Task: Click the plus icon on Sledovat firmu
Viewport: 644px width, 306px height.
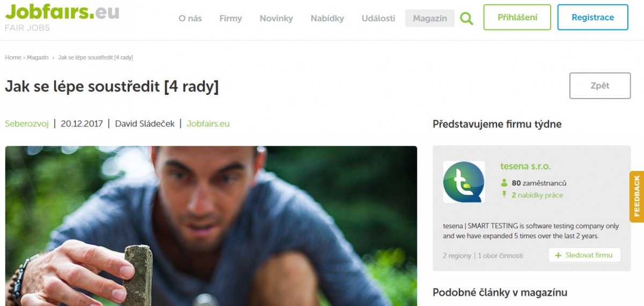Action: (x=558, y=256)
